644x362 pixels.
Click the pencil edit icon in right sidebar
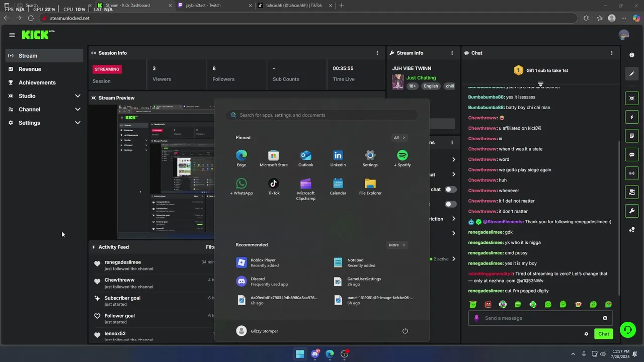point(632,74)
